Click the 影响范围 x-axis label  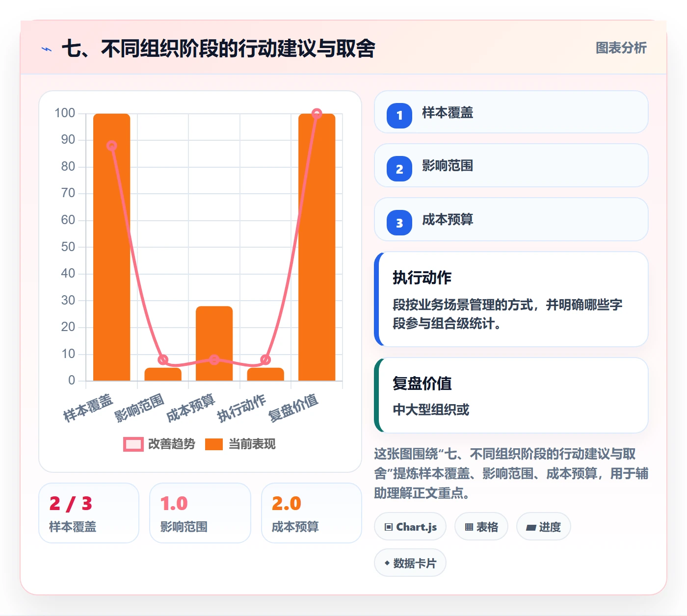coord(139,408)
